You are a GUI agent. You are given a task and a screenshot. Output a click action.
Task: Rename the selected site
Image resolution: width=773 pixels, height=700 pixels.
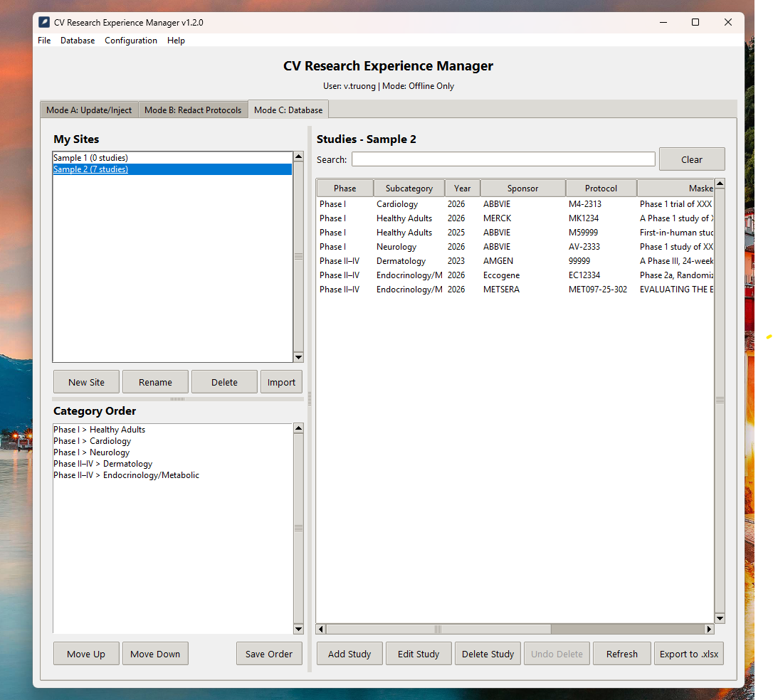pos(155,382)
